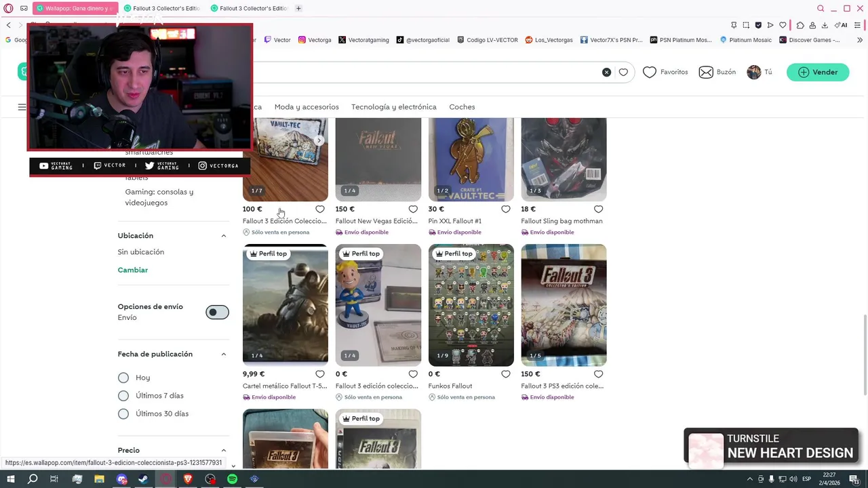The height and width of the screenshot is (488, 868).
Task: Open the Coches category
Action: pos(462,107)
